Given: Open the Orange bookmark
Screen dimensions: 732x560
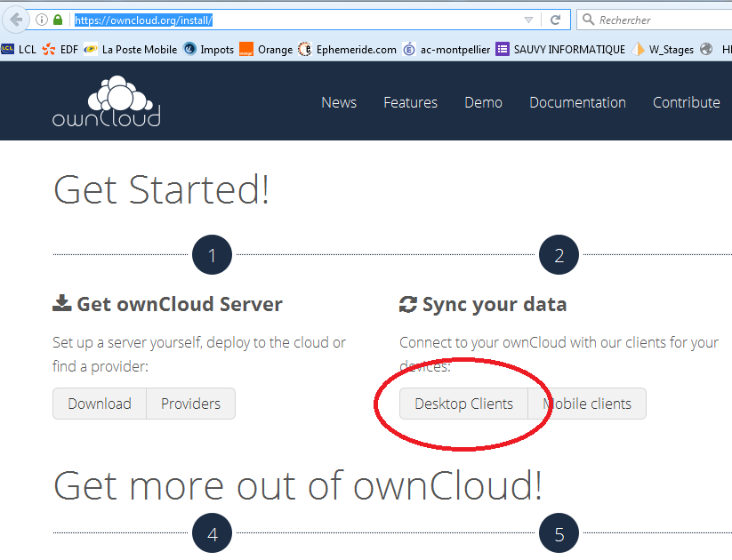Looking at the screenshot, I should point(266,49).
